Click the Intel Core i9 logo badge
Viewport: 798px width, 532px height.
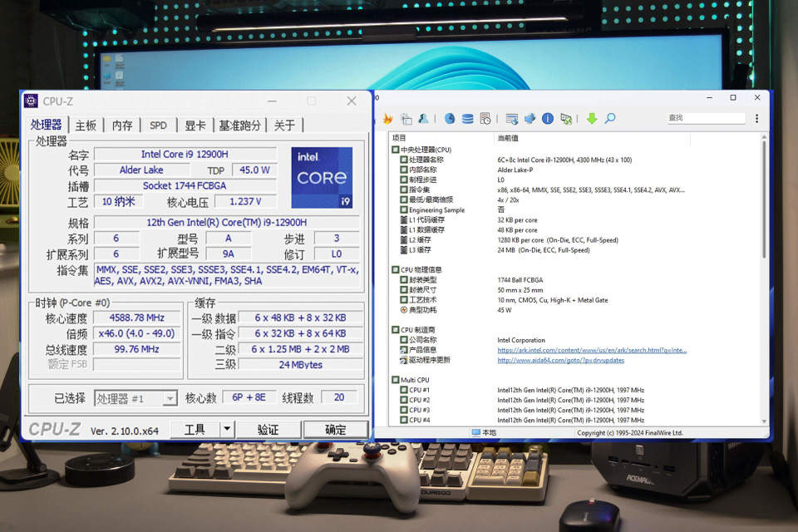pyautogui.click(x=322, y=178)
